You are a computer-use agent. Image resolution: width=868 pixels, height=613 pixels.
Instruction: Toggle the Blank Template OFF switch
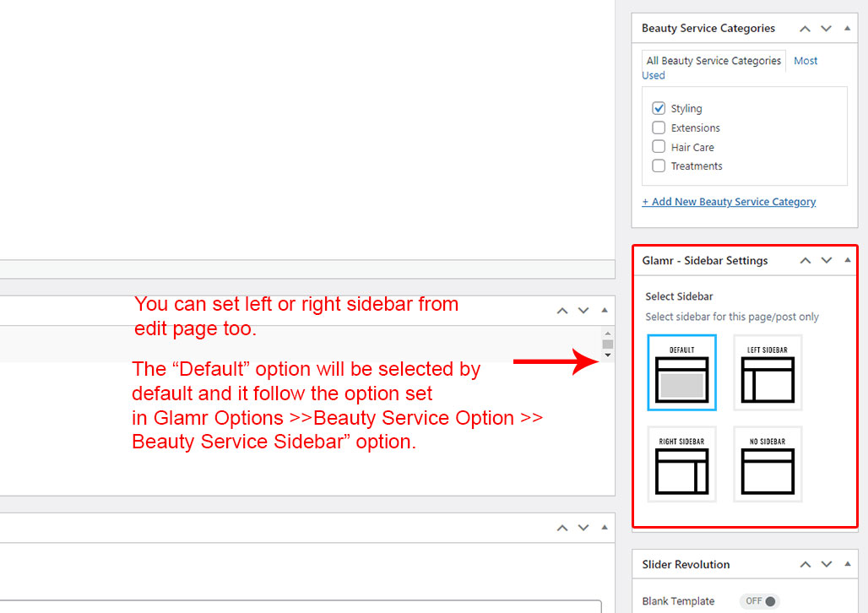coord(760,601)
